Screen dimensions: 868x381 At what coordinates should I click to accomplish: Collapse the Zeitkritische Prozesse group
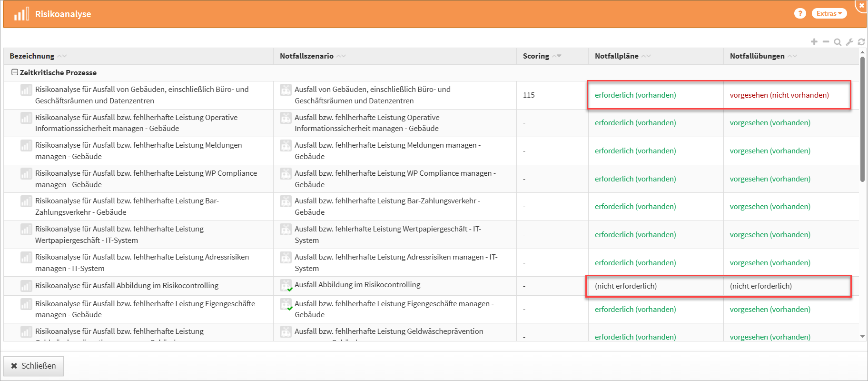(15, 72)
